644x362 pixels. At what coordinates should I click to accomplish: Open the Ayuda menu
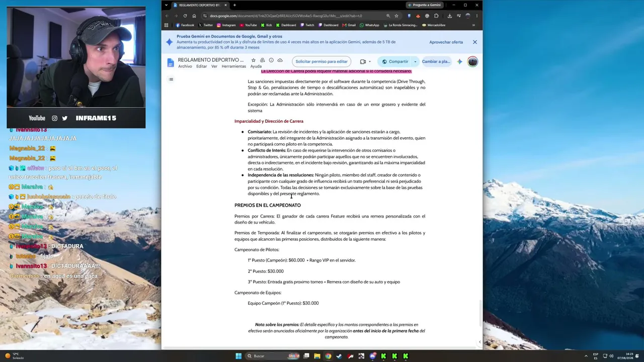pos(256,66)
